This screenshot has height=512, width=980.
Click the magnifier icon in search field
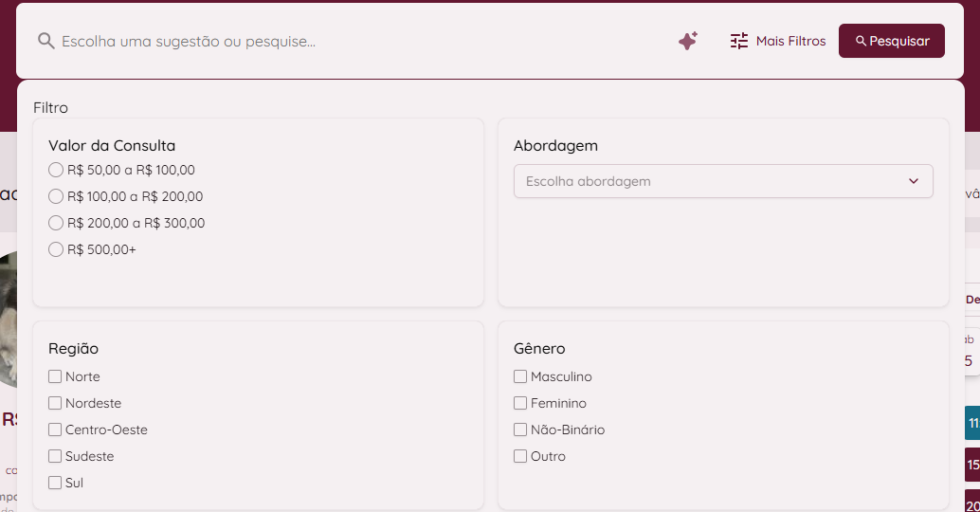pyautogui.click(x=46, y=42)
